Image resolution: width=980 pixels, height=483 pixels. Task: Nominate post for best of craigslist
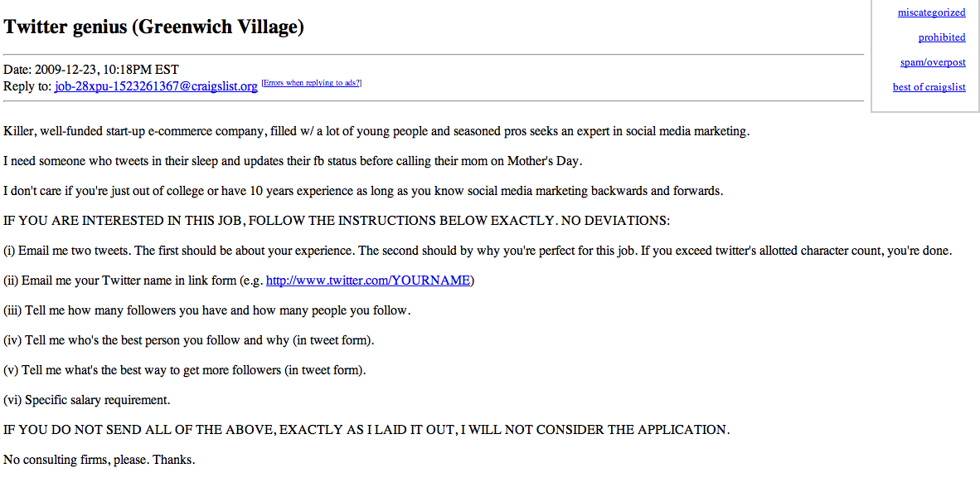tap(929, 87)
